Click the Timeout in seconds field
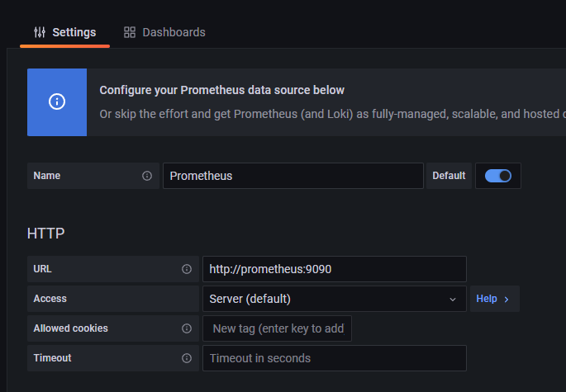566x392 pixels. coord(334,358)
